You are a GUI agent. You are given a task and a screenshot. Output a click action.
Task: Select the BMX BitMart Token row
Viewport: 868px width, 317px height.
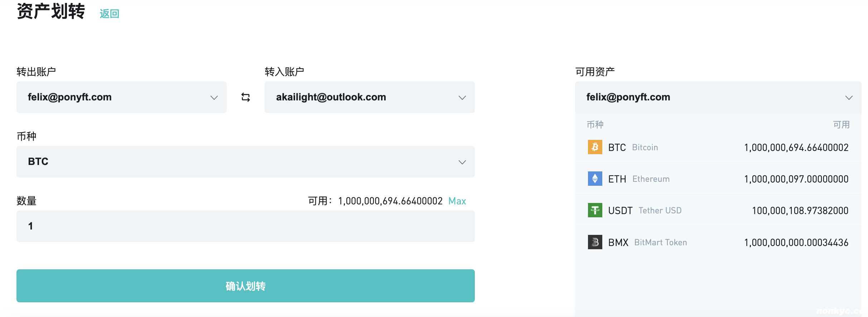pos(718,242)
